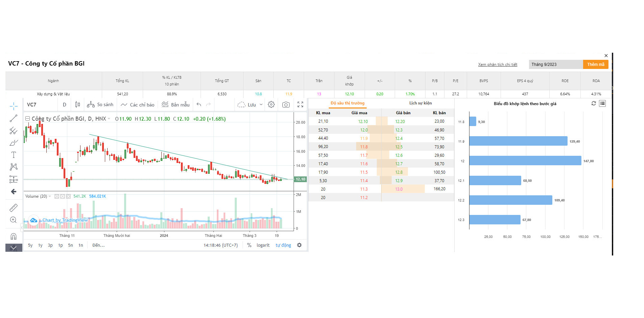Hide the Volume indicator with eye icon
This screenshot has height=318, width=644.
click(x=57, y=196)
